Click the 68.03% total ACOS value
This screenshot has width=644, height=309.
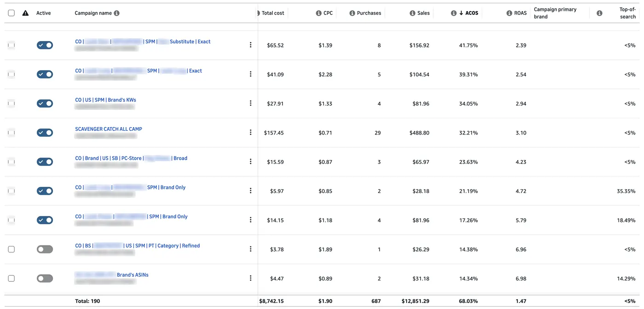tap(468, 301)
